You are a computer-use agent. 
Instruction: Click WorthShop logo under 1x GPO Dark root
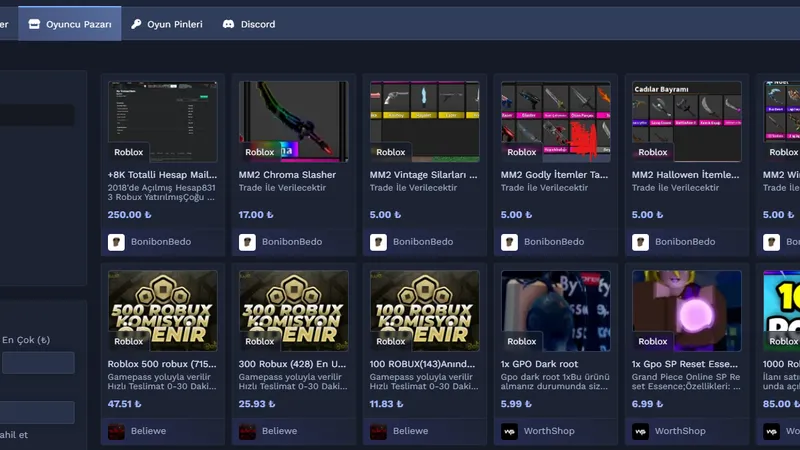[x=509, y=431]
